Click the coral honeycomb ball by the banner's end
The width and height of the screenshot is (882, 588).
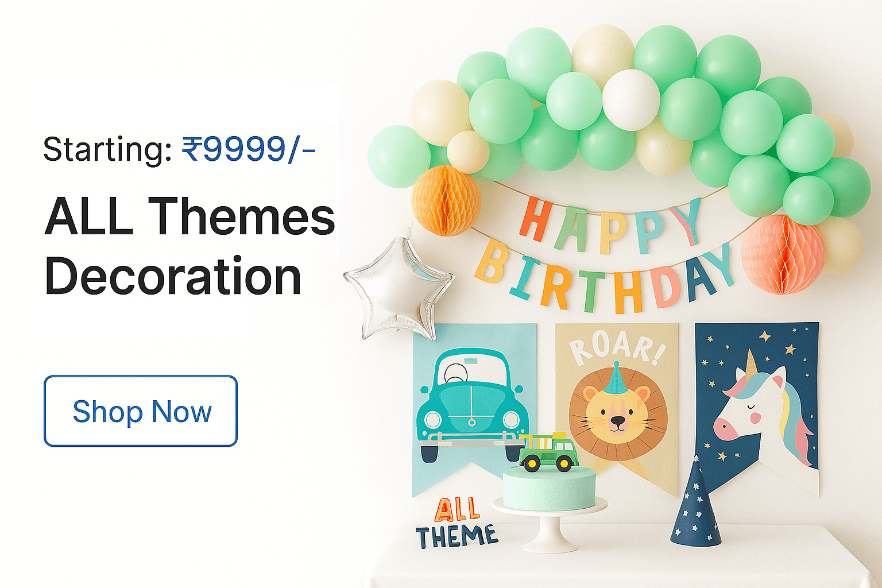pos(783,254)
